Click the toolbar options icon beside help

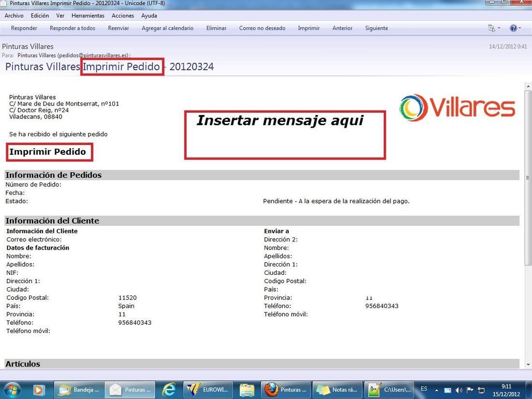tap(492, 28)
